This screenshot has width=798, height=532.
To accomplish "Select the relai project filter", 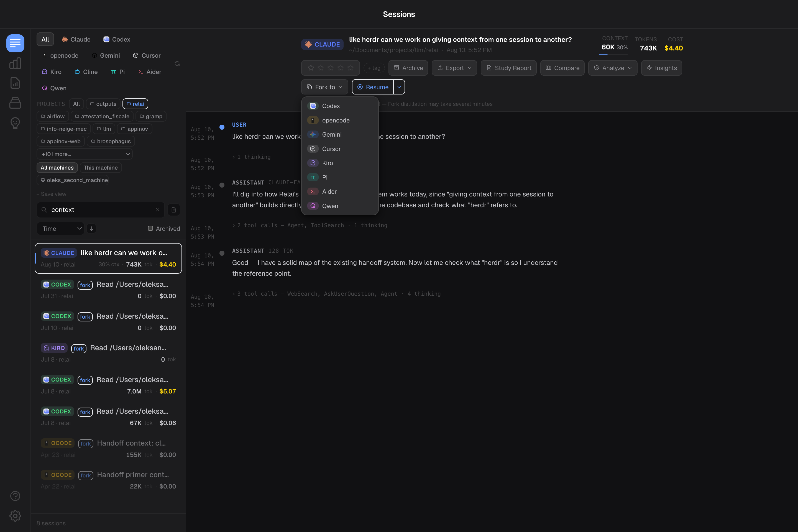I will tap(135, 104).
